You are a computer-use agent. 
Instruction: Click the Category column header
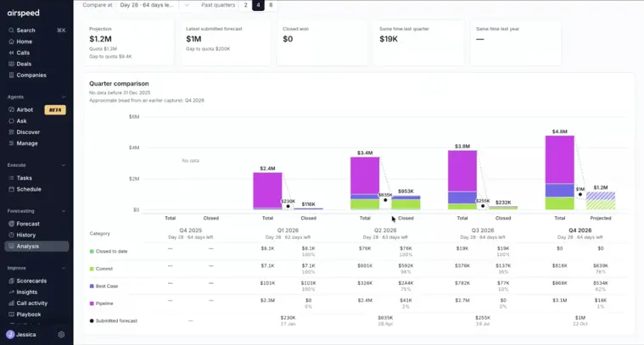pos(100,233)
